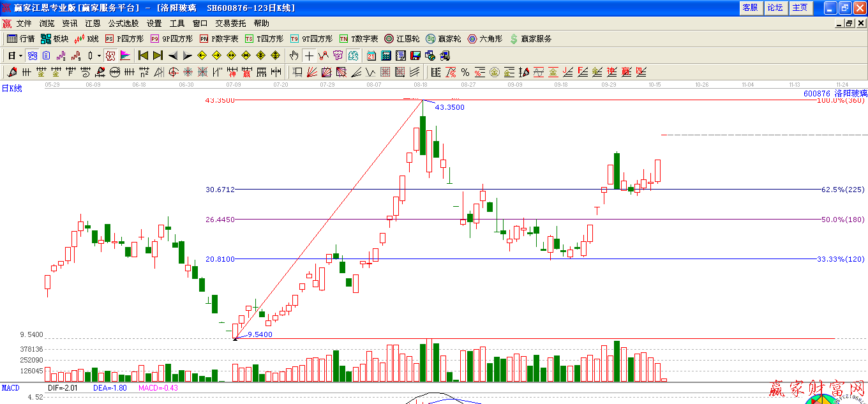Click the 43.3500 peak price label
The width and height of the screenshot is (868, 404).
pyautogui.click(x=449, y=107)
